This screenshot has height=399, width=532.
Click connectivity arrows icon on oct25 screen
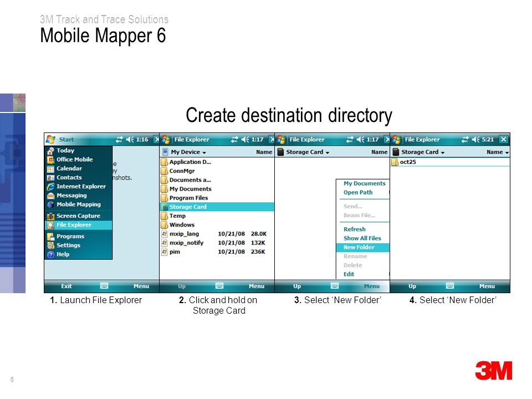(x=465, y=140)
